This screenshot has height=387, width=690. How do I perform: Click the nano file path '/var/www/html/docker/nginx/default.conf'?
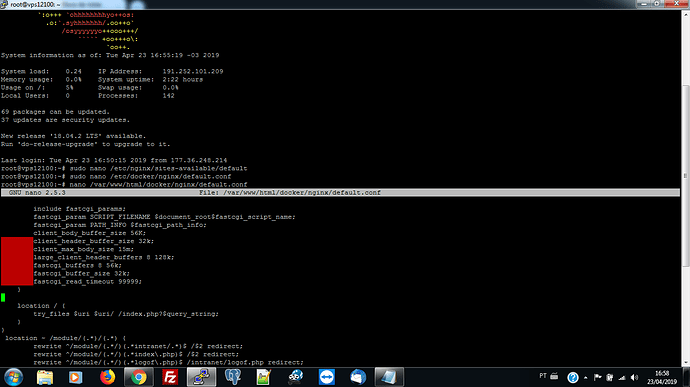302,192
